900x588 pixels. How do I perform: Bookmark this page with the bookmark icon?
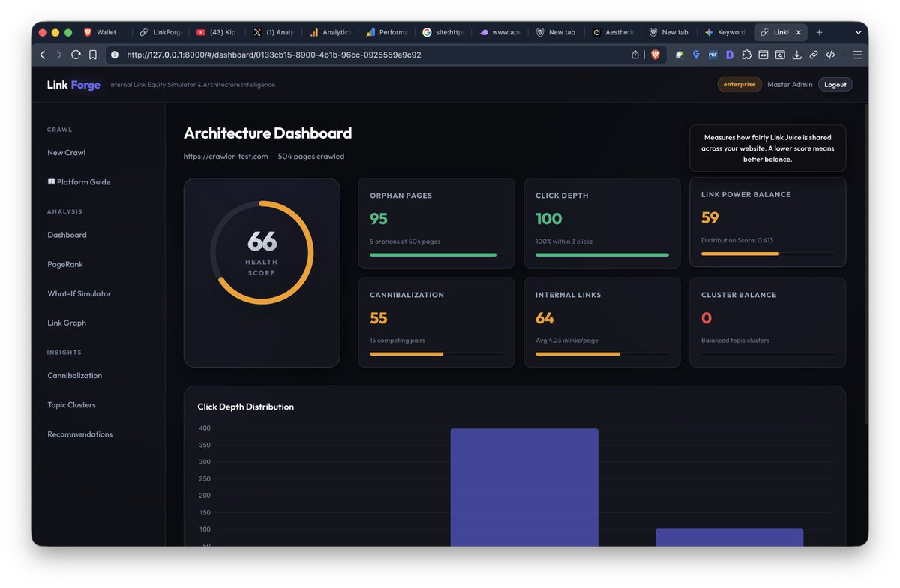pyautogui.click(x=93, y=55)
